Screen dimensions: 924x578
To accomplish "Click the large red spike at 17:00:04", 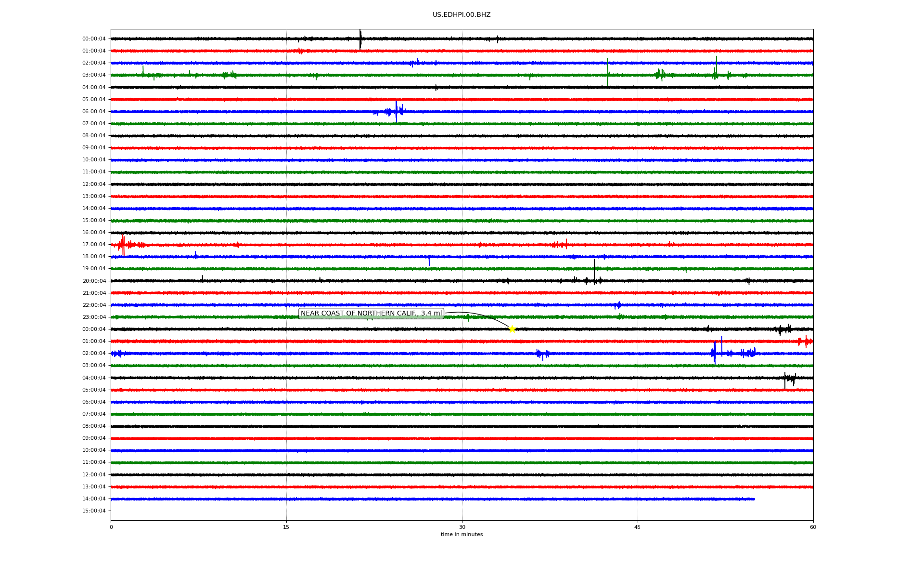I will click(x=123, y=245).
